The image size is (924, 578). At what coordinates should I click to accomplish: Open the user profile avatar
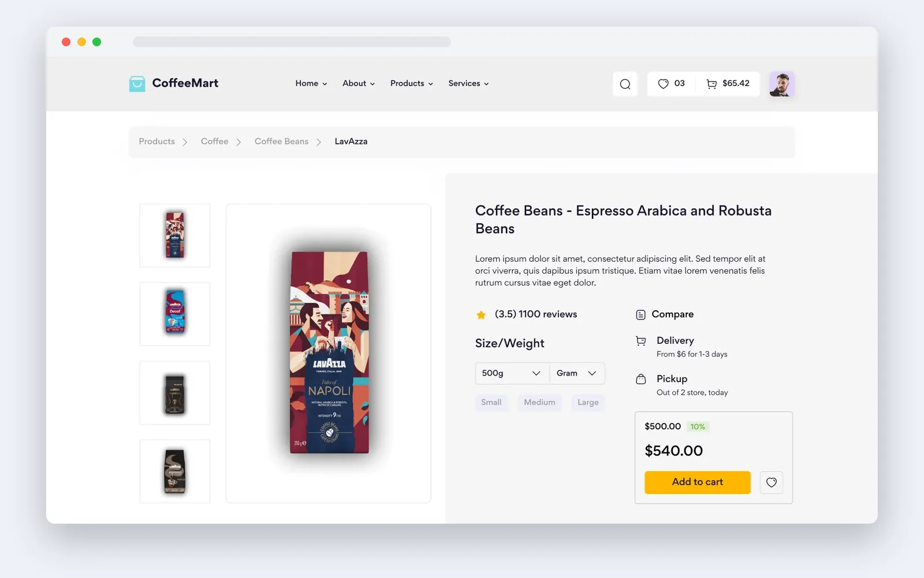(782, 84)
